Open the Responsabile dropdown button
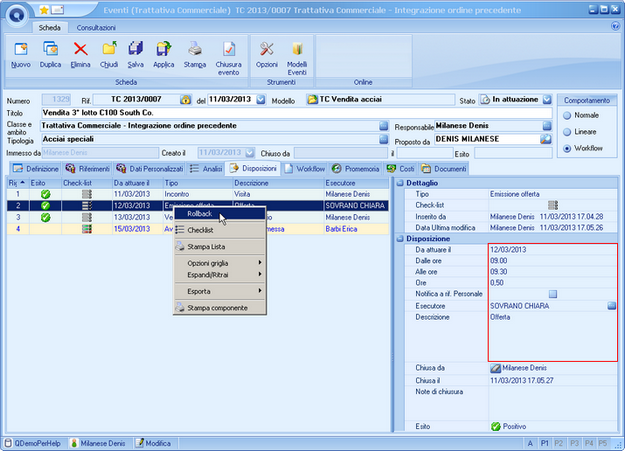This screenshot has width=625, height=451. click(x=547, y=126)
